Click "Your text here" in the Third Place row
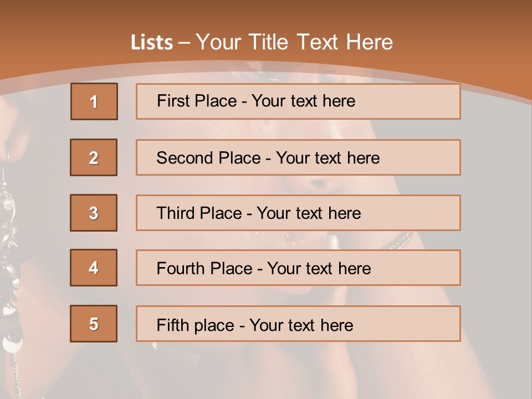This screenshot has height=399, width=532. [309, 213]
